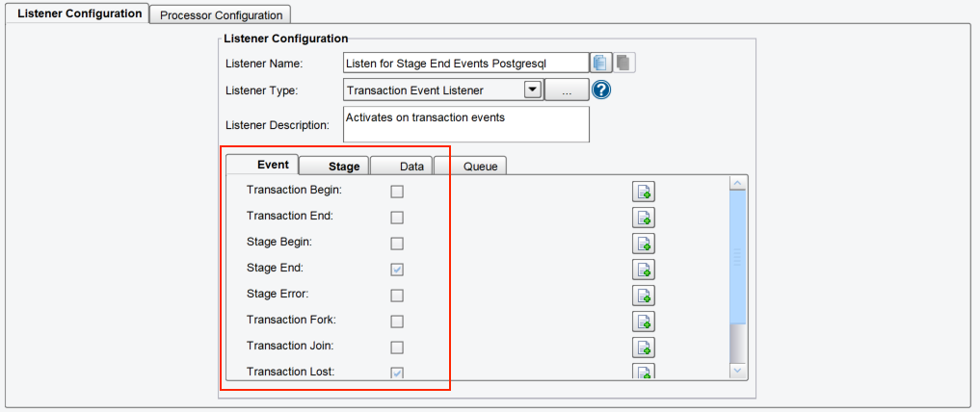Open help for Listener Type
This screenshot has width=980, height=412.
click(601, 90)
